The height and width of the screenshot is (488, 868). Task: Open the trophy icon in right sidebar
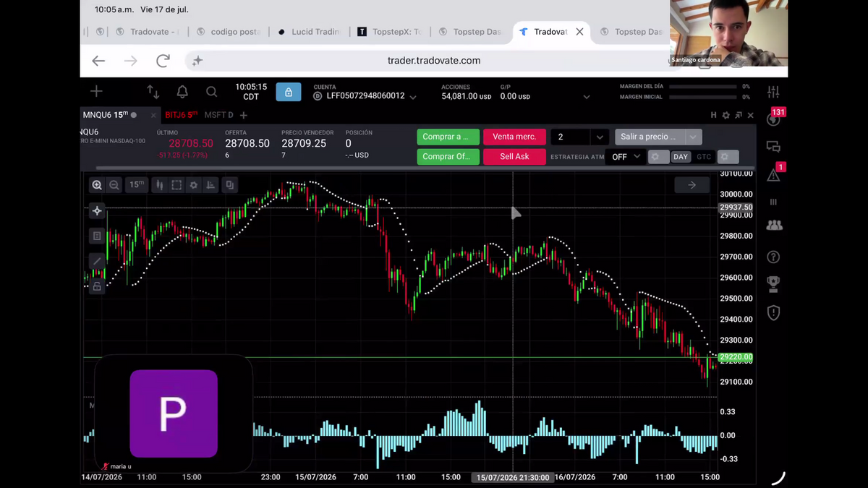click(773, 283)
